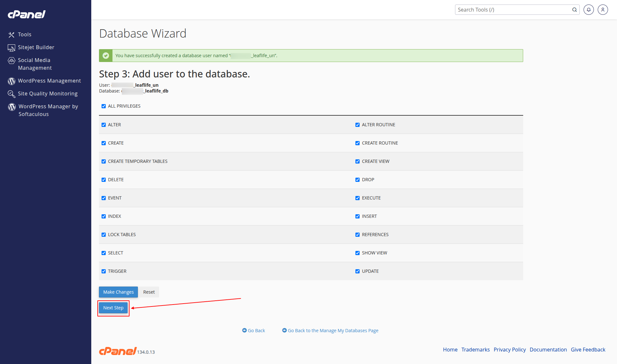Toggle CREATE TEMPORARY TABLES checkbox

click(x=103, y=161)
